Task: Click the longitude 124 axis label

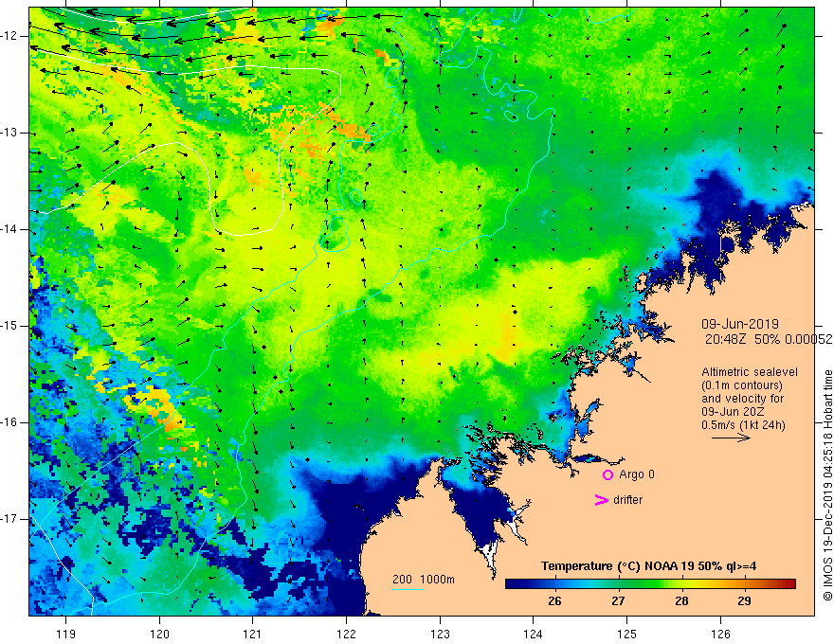Action: click(533, 634)
